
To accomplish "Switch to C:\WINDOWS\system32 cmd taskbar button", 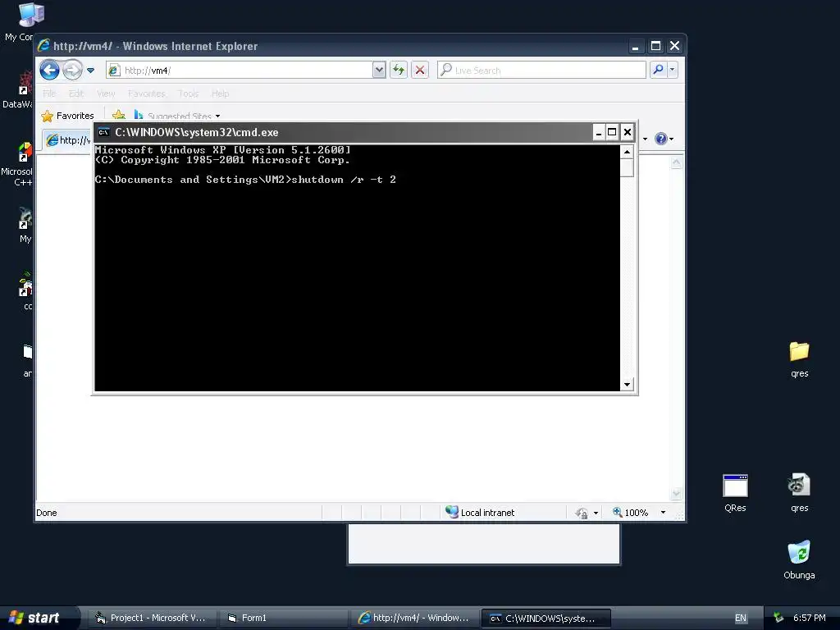I will 546,618.
